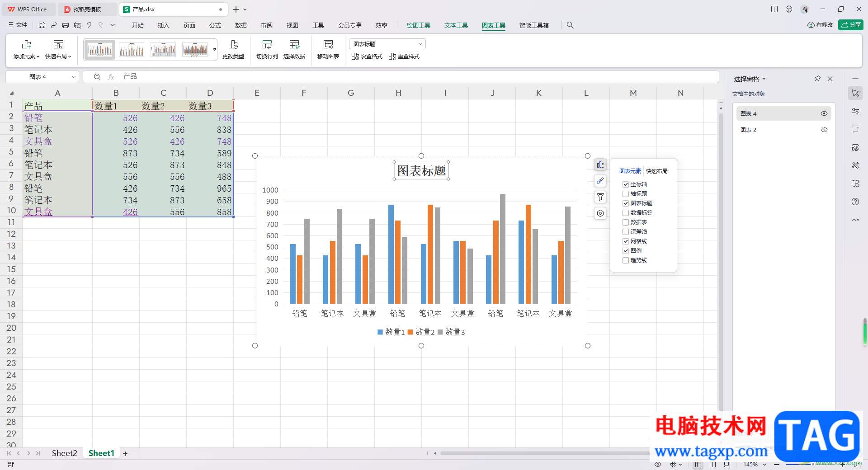Open the search magnifier in the ribbon bar
Screen dimensions: 868x470
point(570,25)
